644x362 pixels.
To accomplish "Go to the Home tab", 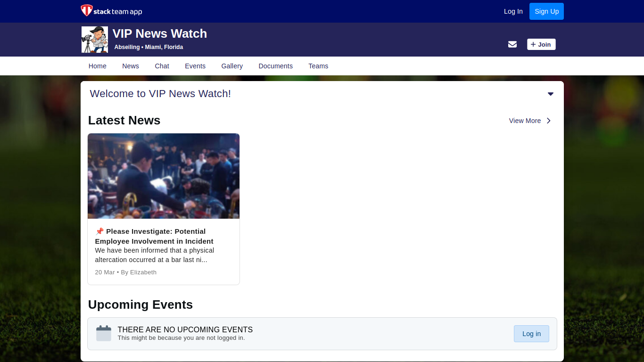I will [98, 66].
